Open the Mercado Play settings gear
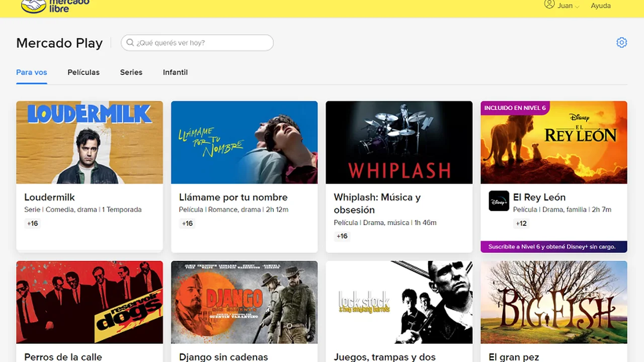 621,42
